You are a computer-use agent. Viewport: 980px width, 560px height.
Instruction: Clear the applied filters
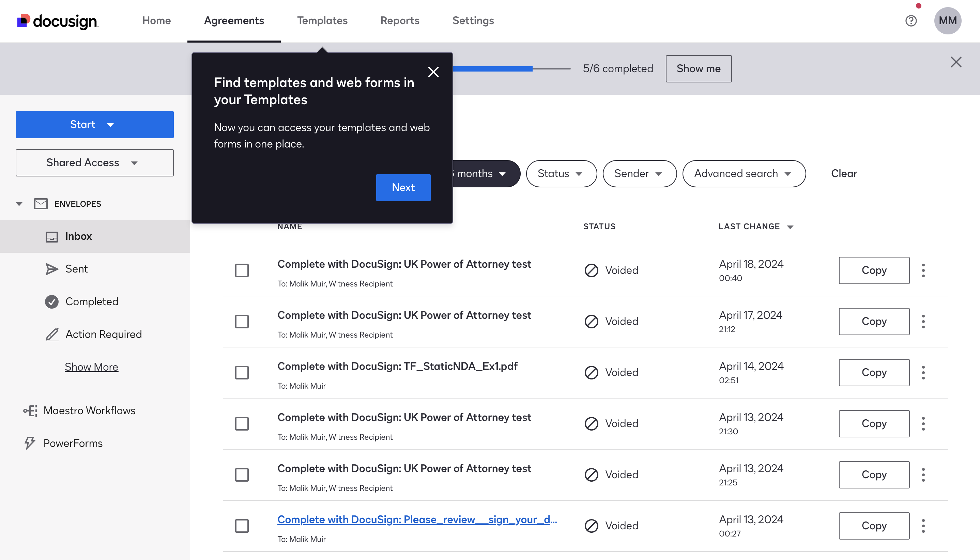tap(844, 174)
